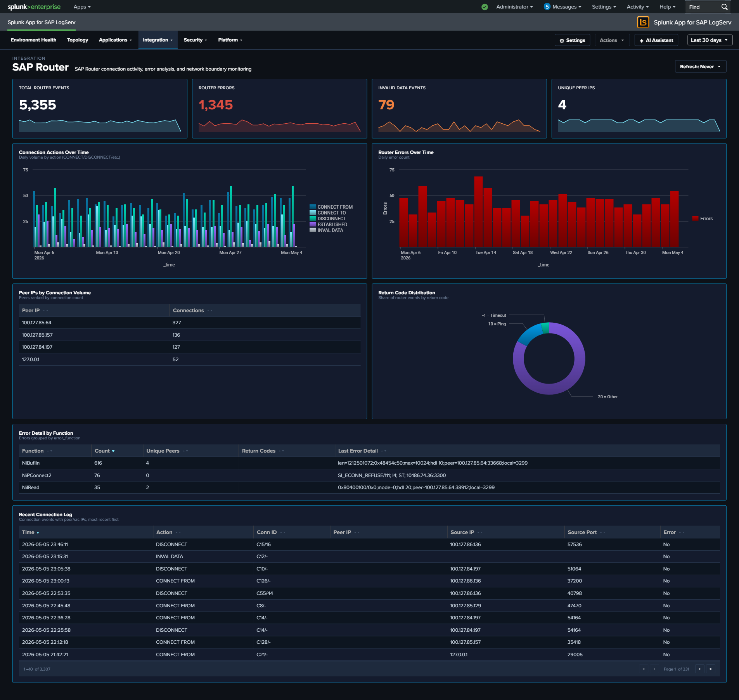Click the NiIRead function row
This screenshot has width=739, height=700.
(369, 487)
